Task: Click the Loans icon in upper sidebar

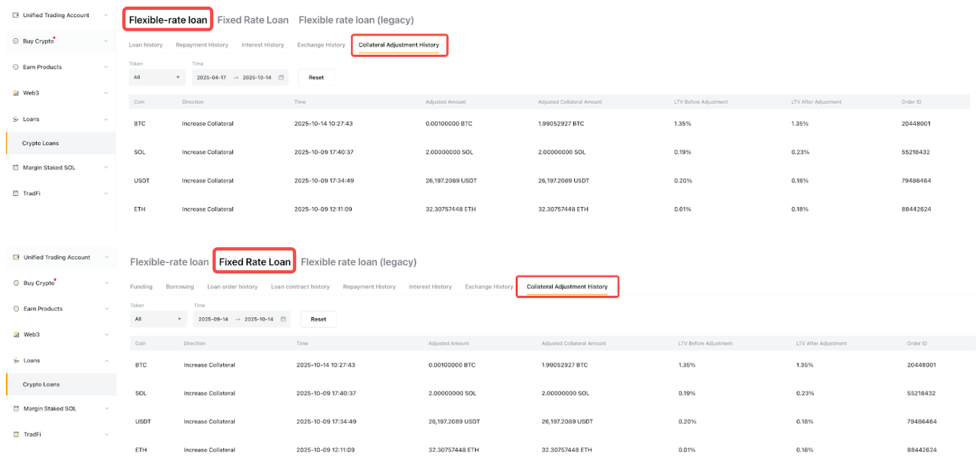Action: tap(16, 119)
